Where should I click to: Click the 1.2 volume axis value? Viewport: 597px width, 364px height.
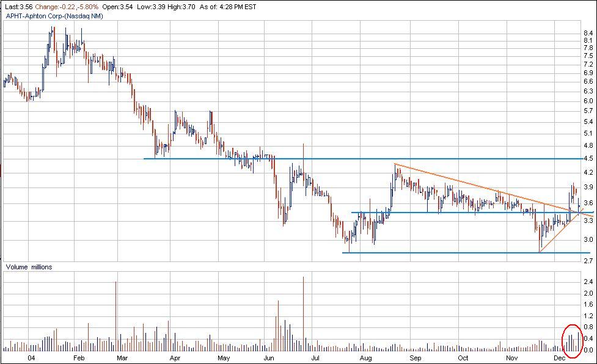pos(588,316)
